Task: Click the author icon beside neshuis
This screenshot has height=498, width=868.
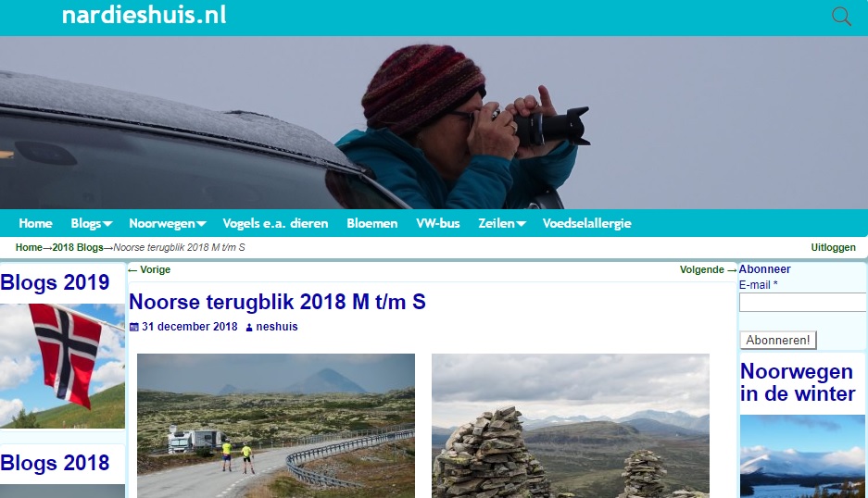Action: tap(249, 328)
